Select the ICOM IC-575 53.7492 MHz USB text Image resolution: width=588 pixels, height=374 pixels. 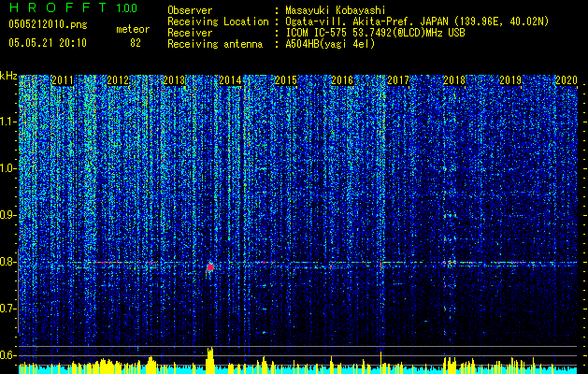tap(375, 33)
